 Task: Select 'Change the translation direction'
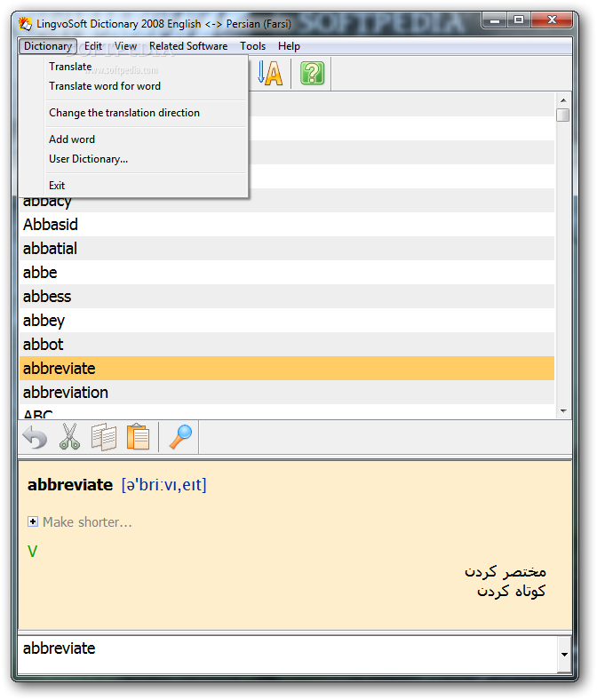(x=147, y=113)
